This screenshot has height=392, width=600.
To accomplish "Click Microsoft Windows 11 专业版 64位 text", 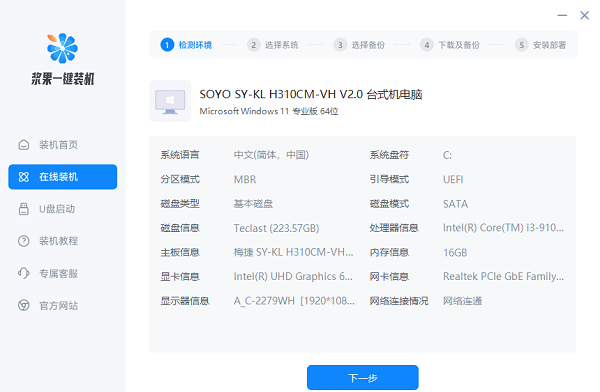I will tap(269, 111).
